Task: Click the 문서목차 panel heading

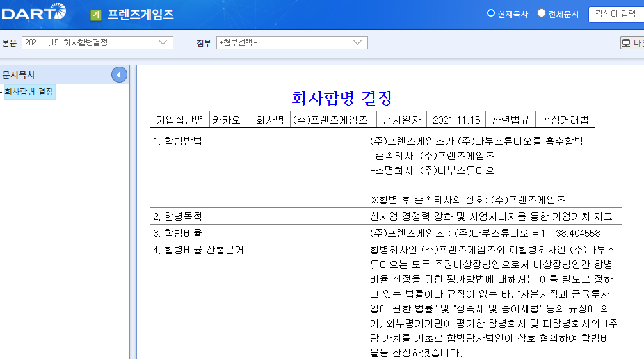Action: pos(19,75)
